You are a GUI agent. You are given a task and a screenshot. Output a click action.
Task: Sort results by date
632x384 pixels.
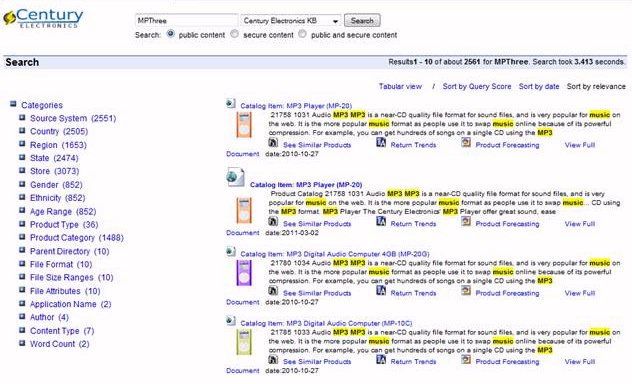(539, 86)
